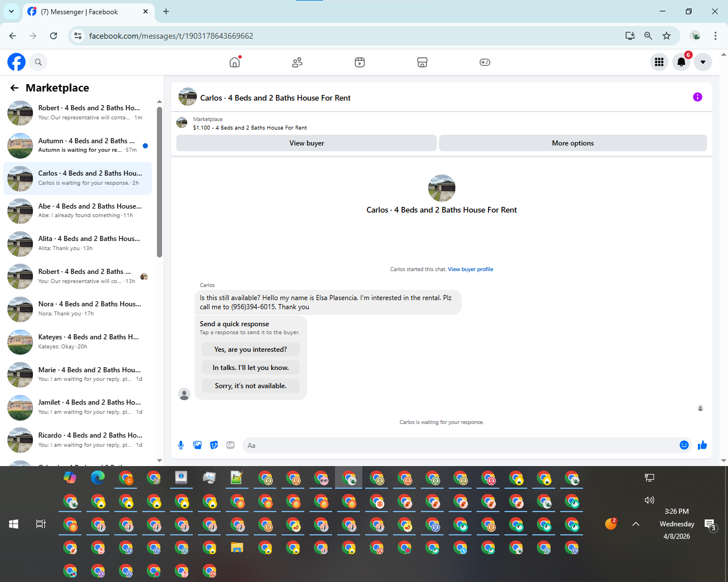Open the Chrome three-dot menu
Image resolution: width=728 pixels, height=582 pixels.
[715, 36]
